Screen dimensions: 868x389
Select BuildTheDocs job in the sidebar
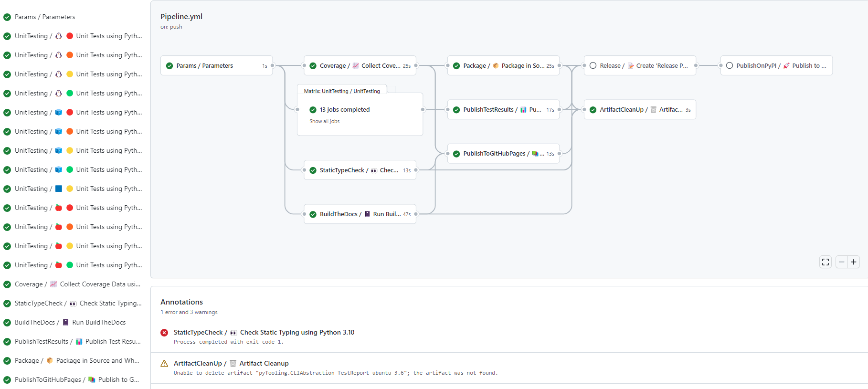click(70, 323)
